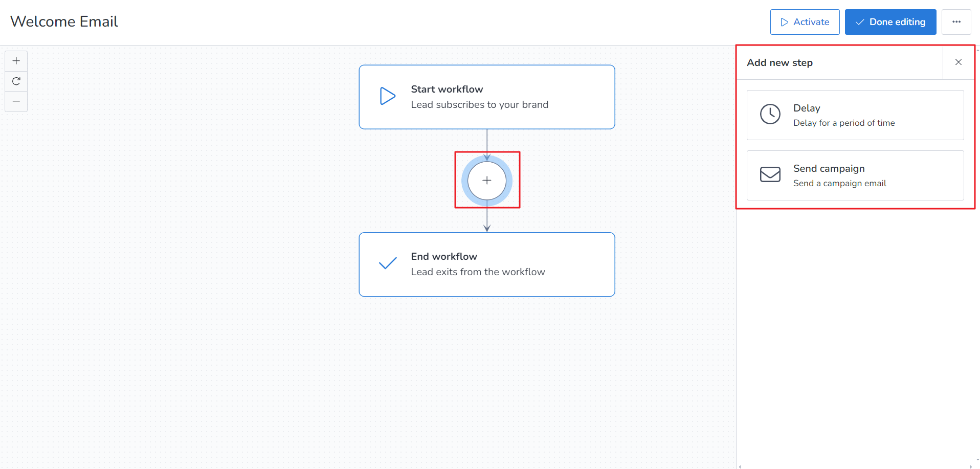Click "Lead exits from the workflow" text
980x469 pixels.
(x=478, y=272)
